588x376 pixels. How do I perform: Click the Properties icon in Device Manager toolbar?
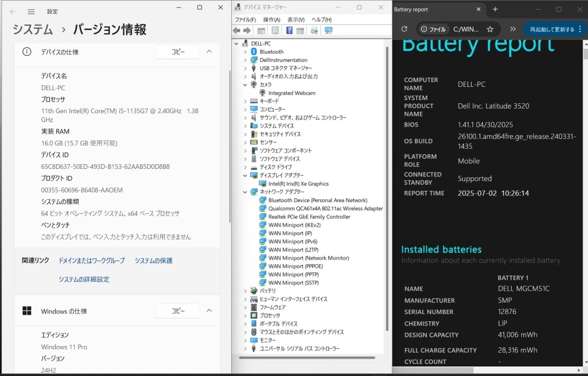click(275, 31)
